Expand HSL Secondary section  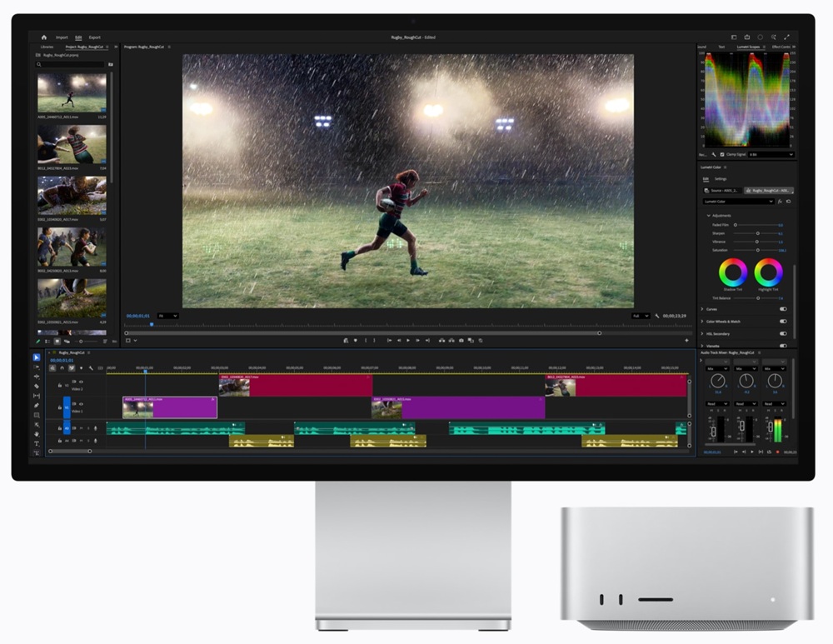tap(702, 334)
